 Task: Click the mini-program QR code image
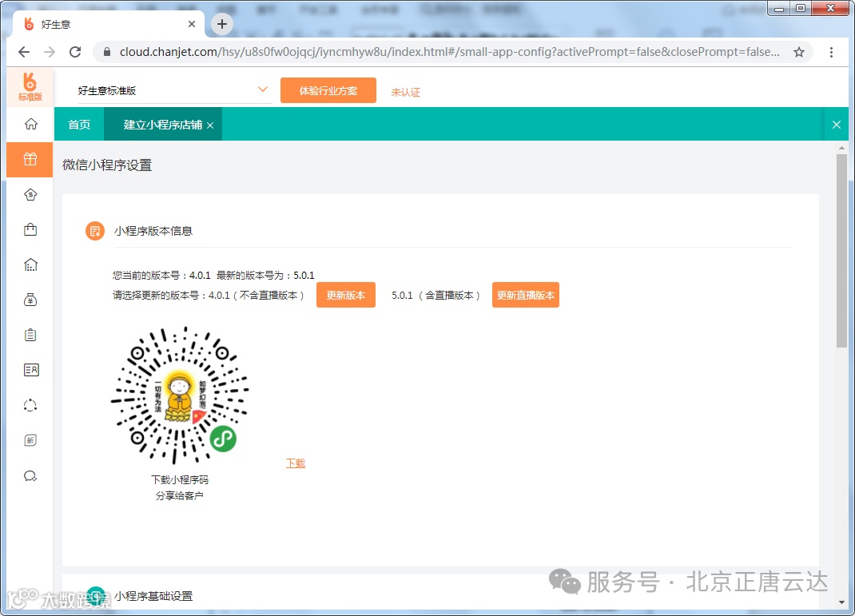180,395
